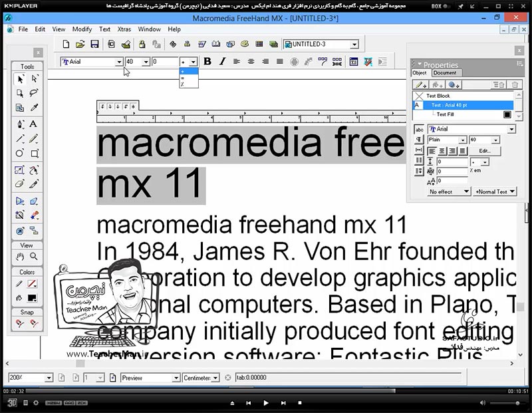The image size is (532, 413).
Task: Toggle Bold in the text toolbar
Action: 207,61
